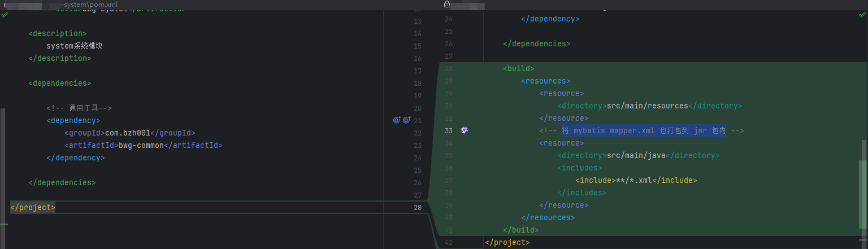Click the opening <includes> tag
The image size is (868, 249).
coord(580,168)
